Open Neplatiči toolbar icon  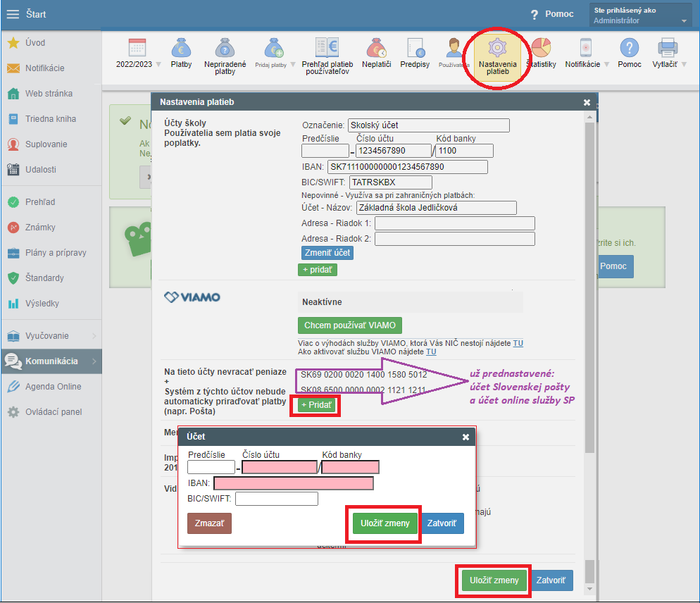pyautogui.click(x=376, y=48)
